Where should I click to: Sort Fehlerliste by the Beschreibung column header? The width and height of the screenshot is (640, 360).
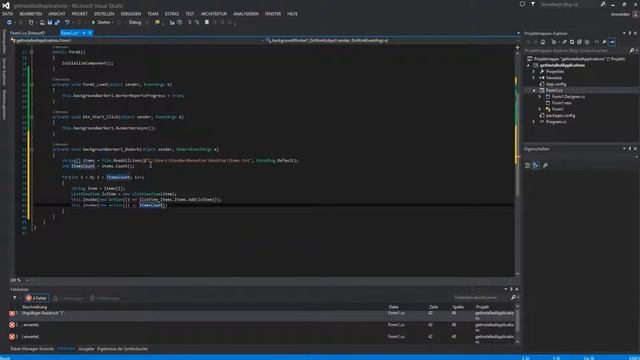[x=35, y=307]
